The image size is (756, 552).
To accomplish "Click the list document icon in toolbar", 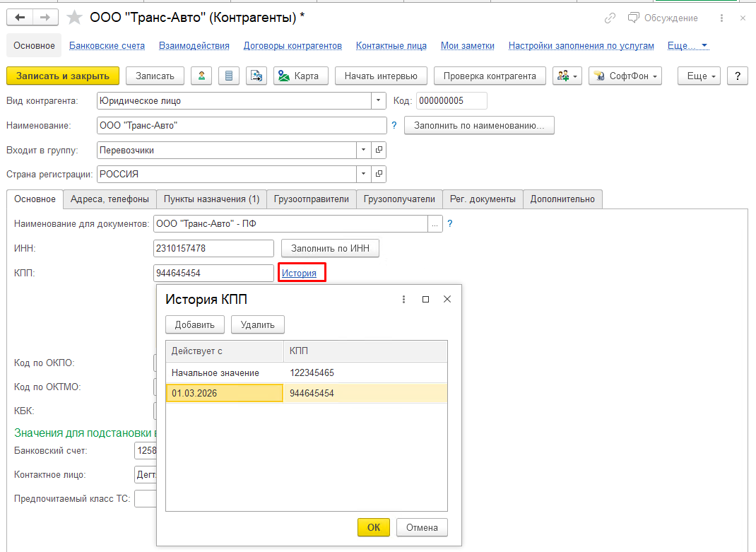I will click(x=228, y=76).
